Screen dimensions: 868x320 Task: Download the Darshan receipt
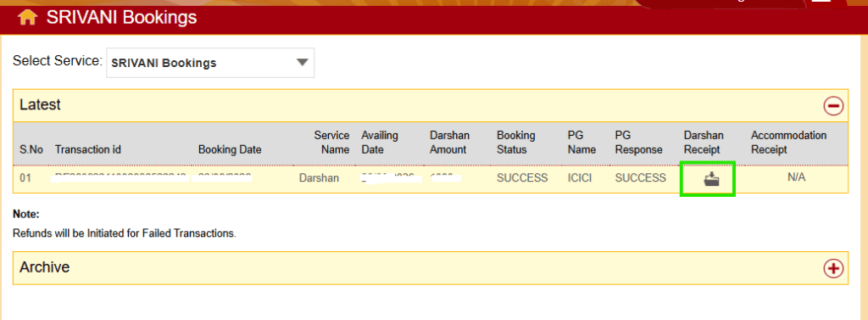[x=711, y=178]
